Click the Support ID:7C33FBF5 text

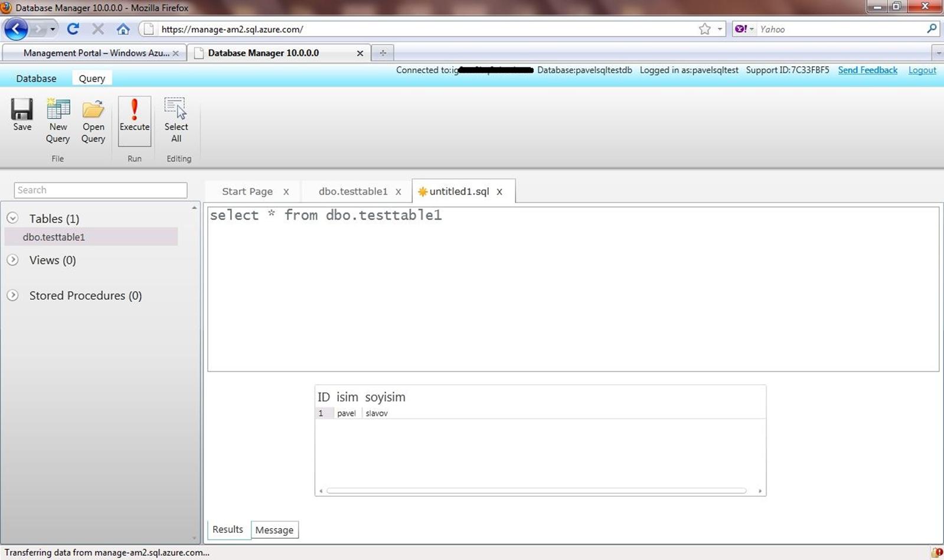(787, 70)
